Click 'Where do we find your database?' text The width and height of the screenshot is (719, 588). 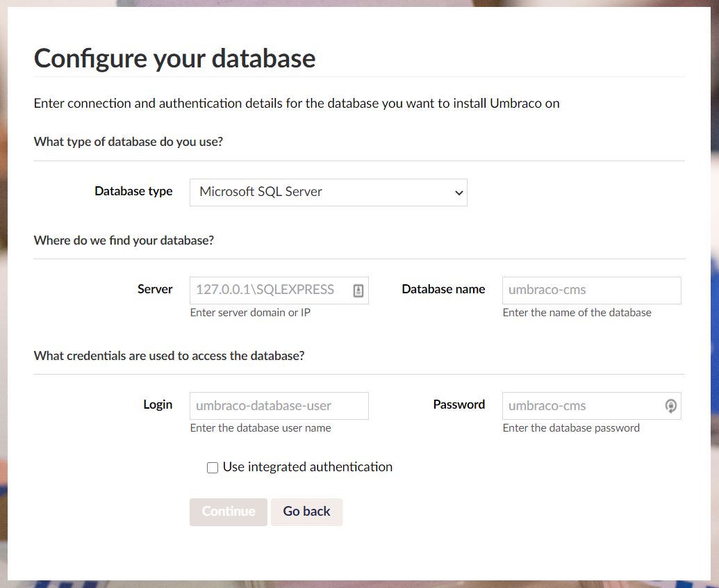pyautogui.click(x=124, y=240)
